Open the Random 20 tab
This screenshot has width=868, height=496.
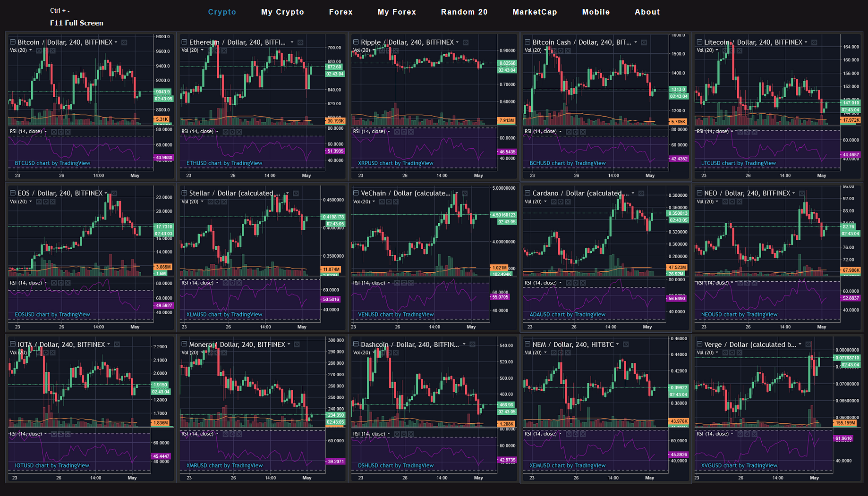tap(464, 12)
